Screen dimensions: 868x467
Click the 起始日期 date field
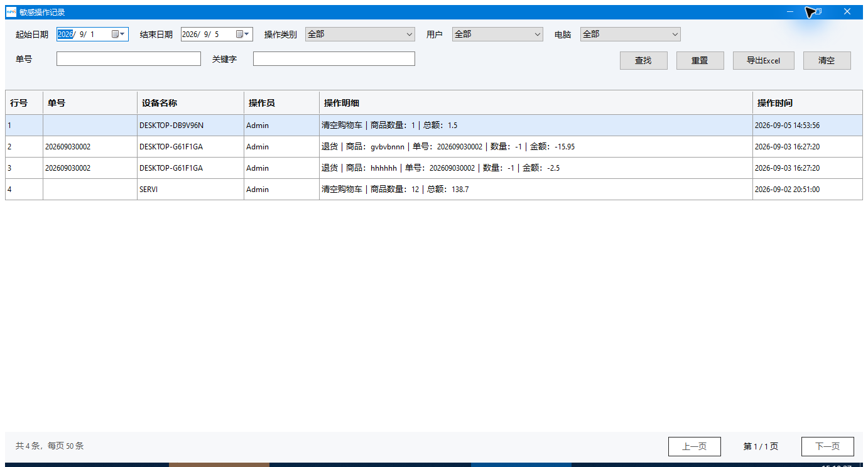[x=92, y=35]
